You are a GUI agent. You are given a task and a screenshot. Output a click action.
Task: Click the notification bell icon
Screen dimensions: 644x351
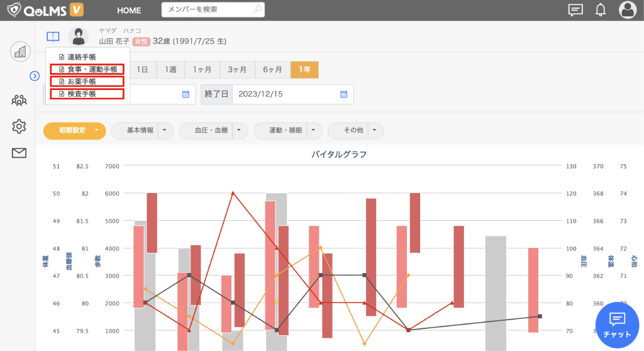pyautogui.click(x=601, y=10)
